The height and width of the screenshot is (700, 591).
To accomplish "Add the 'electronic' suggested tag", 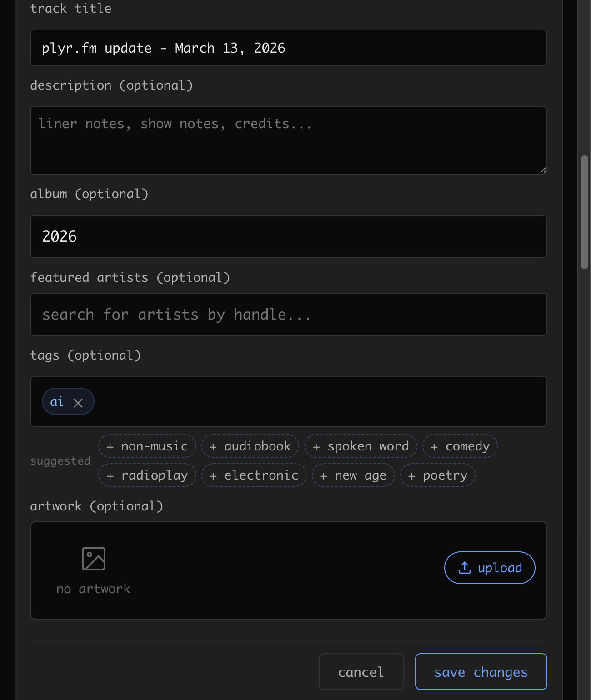I will pos(253,475).
